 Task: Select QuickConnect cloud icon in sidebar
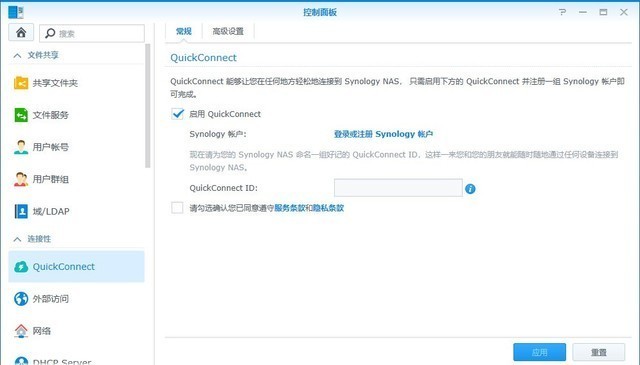coord(21,267)
